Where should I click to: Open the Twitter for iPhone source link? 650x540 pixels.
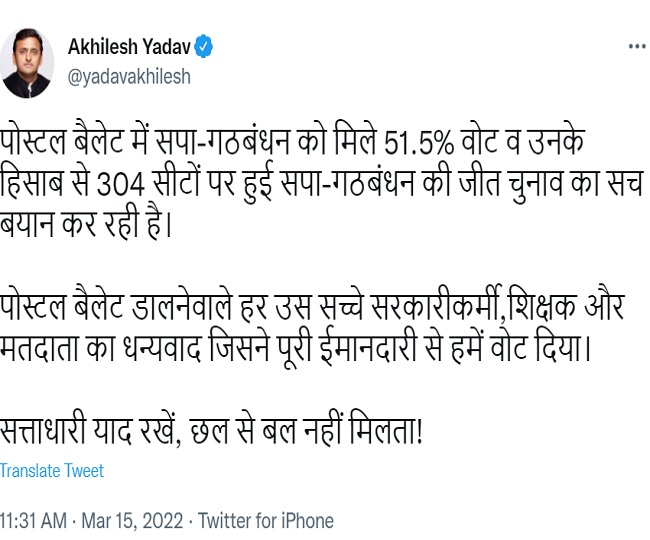(x=266, y=521)
